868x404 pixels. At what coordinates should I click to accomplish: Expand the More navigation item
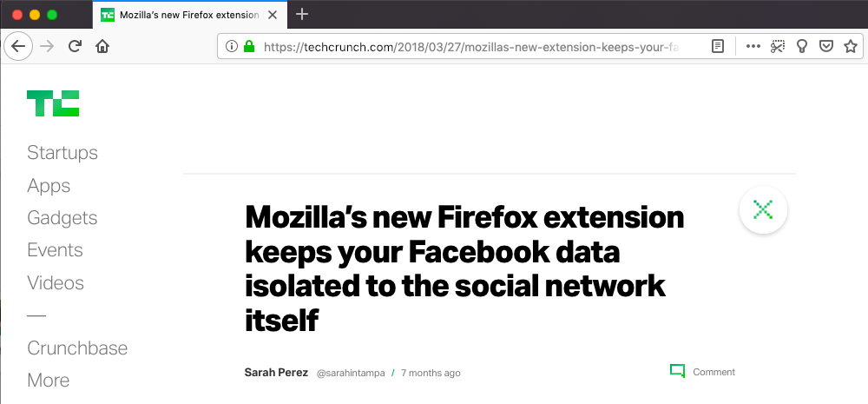coord(48,381)
